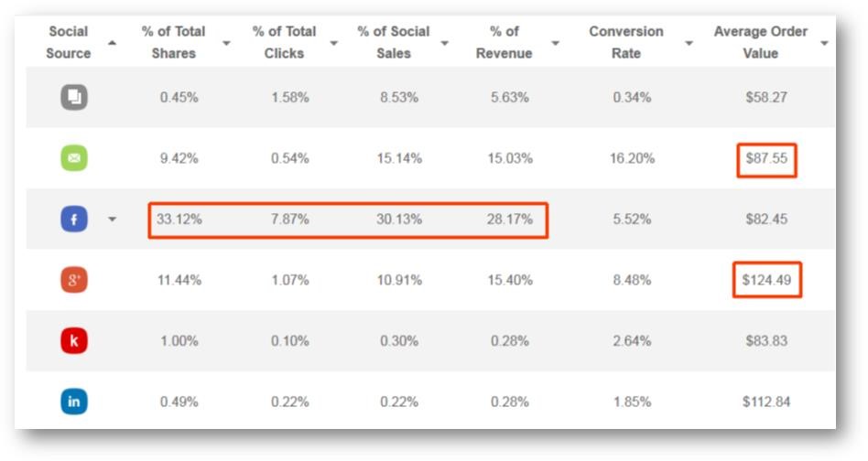
Task: Click the blue Facebook source icon
Action: tap(74, 220)
